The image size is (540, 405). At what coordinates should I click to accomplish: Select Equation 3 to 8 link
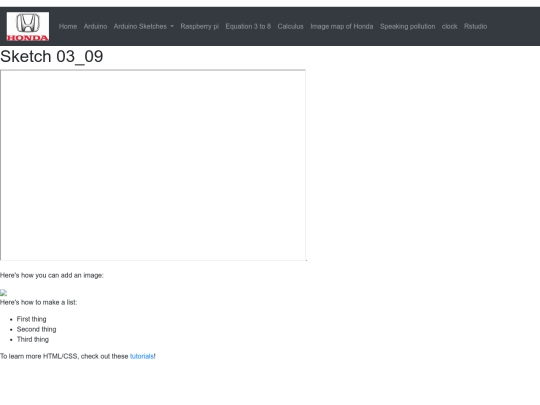[248, 27]
